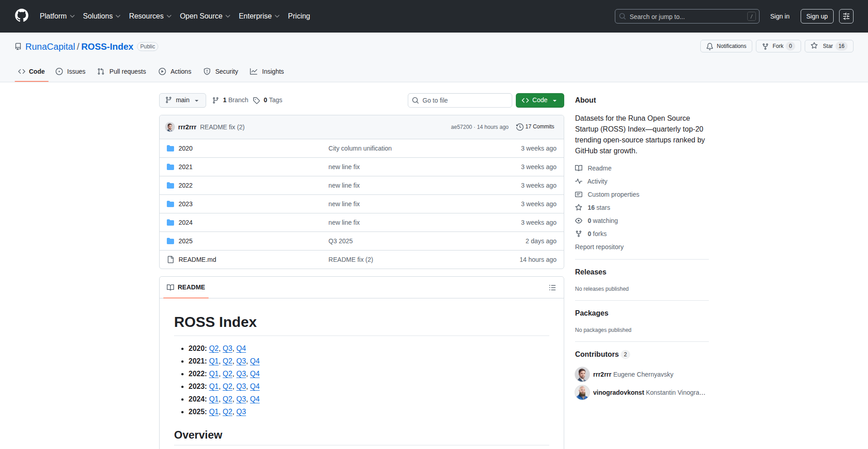Open the 2021 Q4 dataset link
This screenshot has height=449, width=868.
(255, 361)
